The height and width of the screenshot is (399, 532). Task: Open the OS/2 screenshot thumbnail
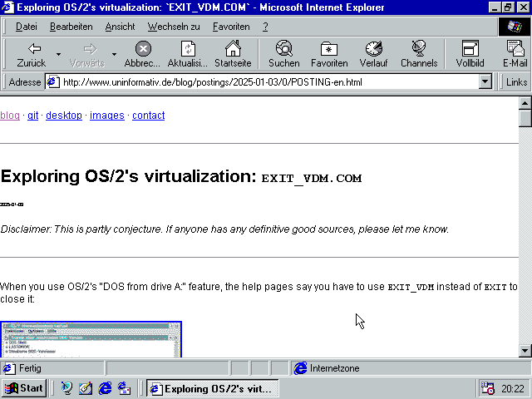coord(91,339)
